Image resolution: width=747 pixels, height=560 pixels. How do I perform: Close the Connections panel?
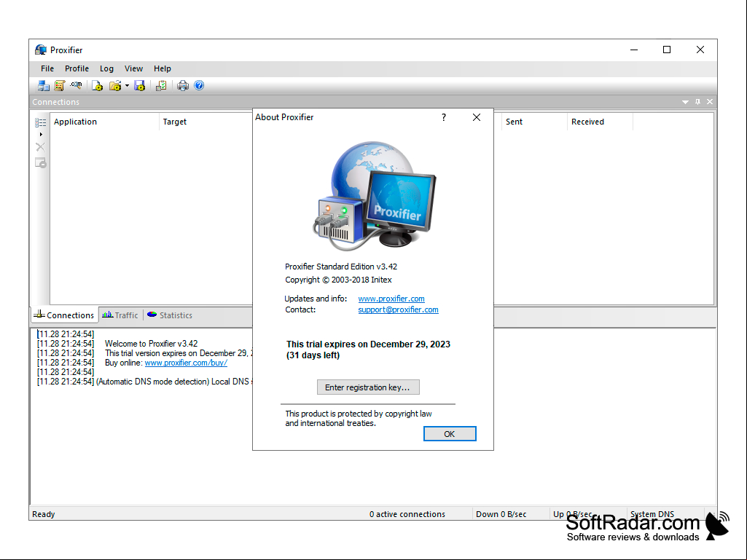pos(710,102)
